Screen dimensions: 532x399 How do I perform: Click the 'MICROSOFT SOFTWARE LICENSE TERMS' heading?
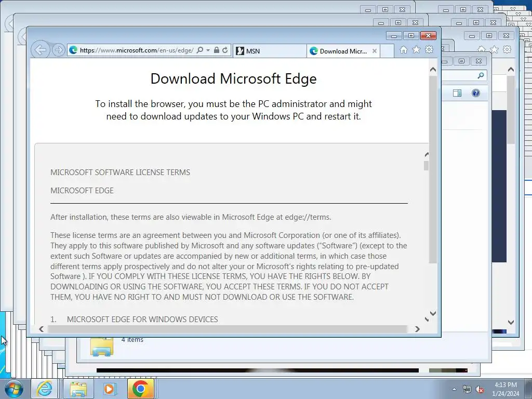[120, 172]
